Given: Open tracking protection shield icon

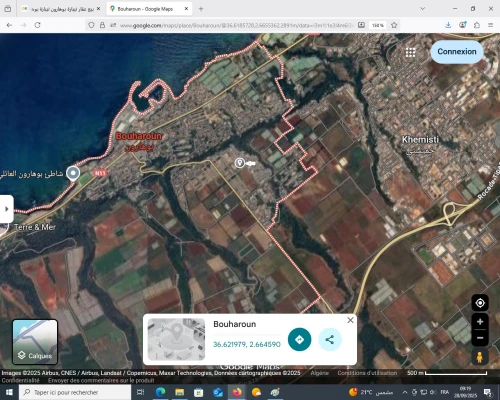Looking at the screenshot, I should [91, 25].
